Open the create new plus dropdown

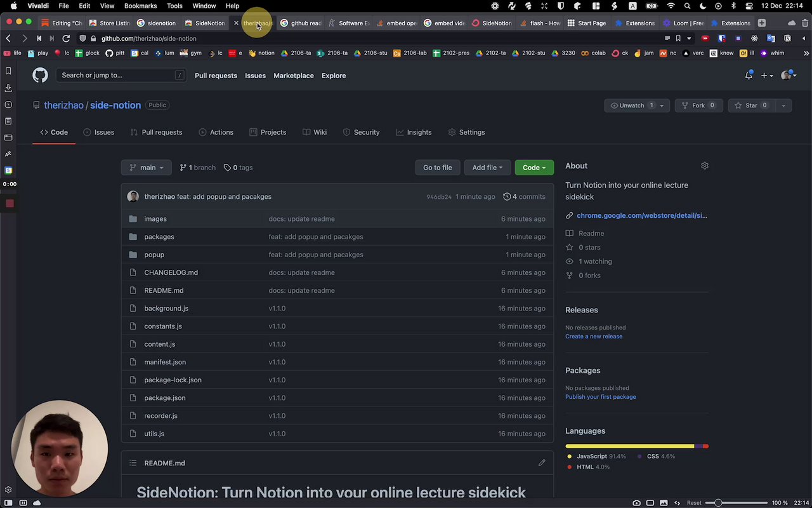pyautogui.click(x=767, y=76)
